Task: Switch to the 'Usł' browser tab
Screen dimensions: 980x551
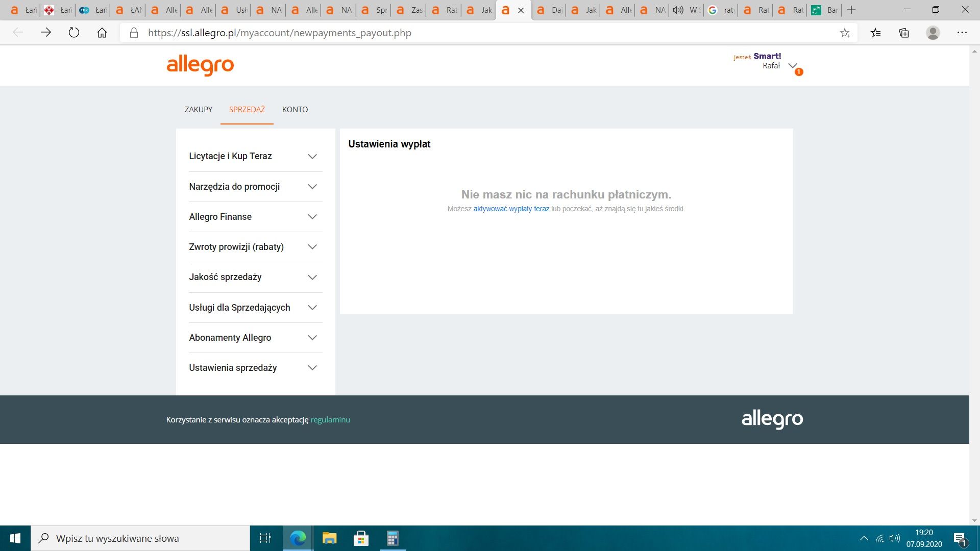Action: click(233, 10)
